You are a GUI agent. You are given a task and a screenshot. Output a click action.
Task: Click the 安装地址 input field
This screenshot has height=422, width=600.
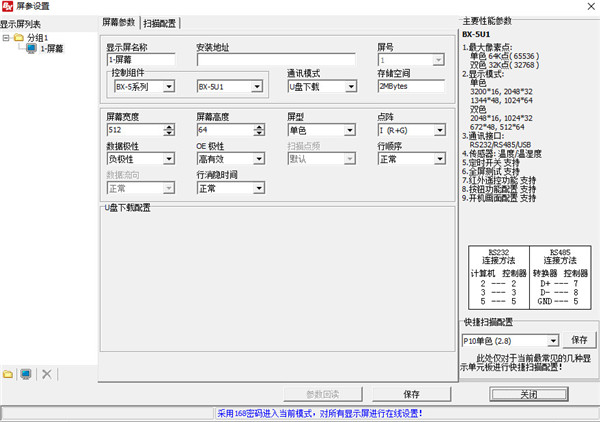point(276,59)
